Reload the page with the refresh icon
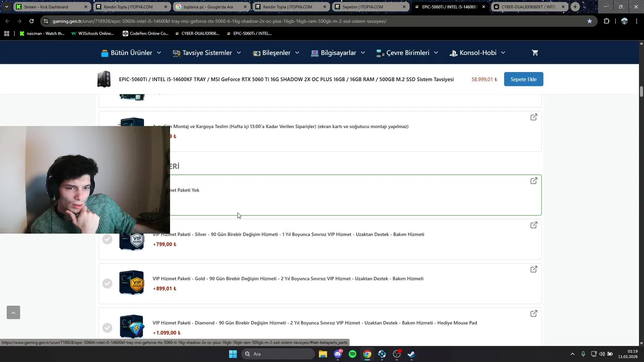 [x=31, y=21]
